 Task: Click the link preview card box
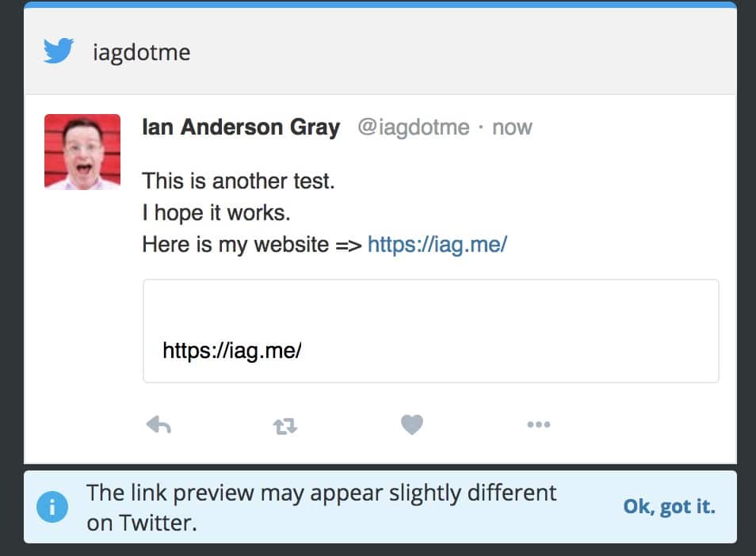(x=430, y=331)
